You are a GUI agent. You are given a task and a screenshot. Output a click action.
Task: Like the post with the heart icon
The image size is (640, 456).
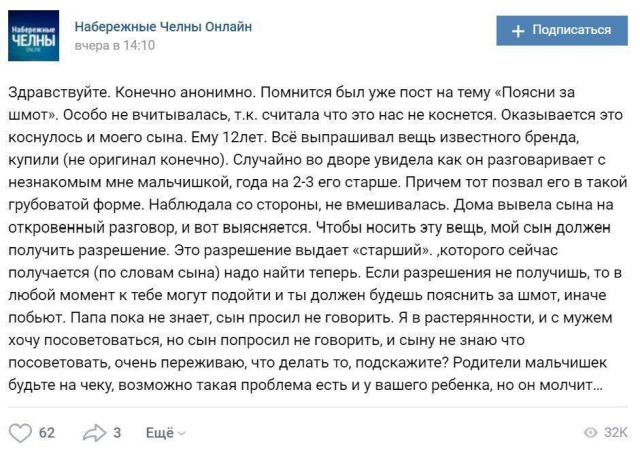point(20,433)
